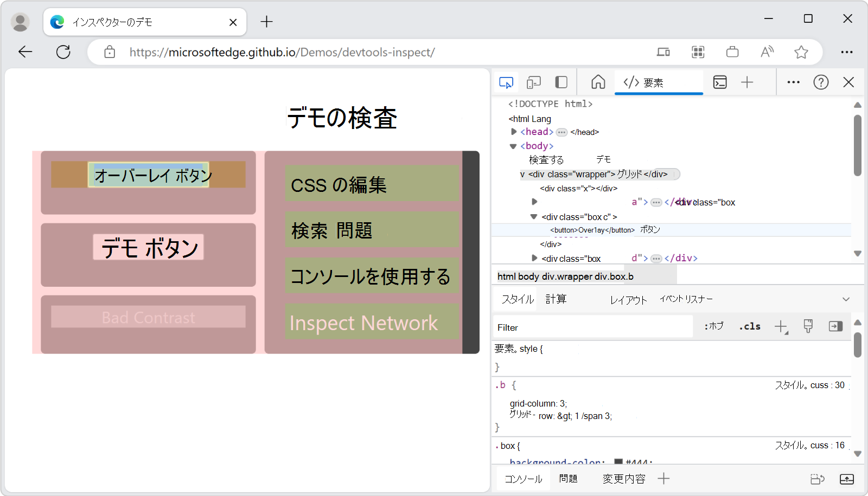The height and width of the screenshot is (496, 868).
Task: Toggle class editing with .cls
Action: [749, 326]
